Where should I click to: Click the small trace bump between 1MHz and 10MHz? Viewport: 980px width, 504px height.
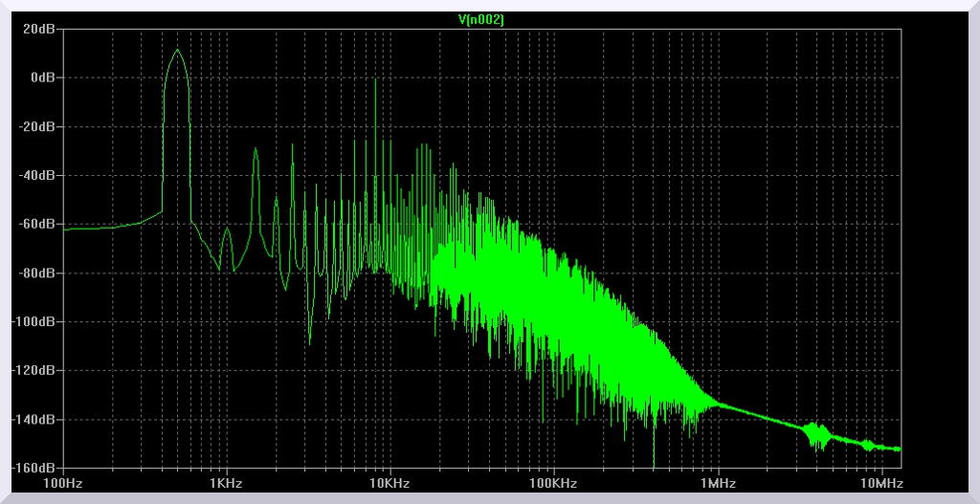(816, 436)
